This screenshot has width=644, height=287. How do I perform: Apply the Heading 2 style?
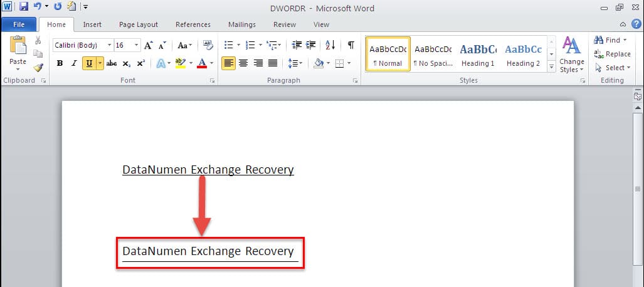coord(523,54)
